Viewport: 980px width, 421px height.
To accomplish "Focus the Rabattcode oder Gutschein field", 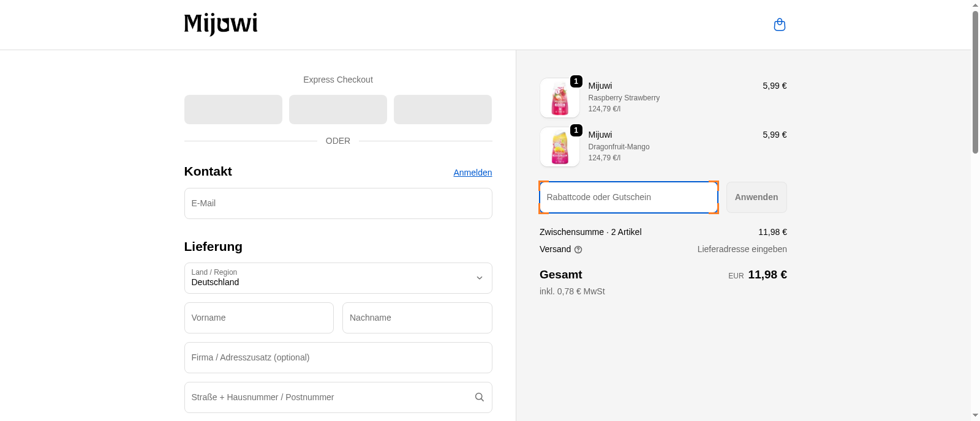I will 628,197.
